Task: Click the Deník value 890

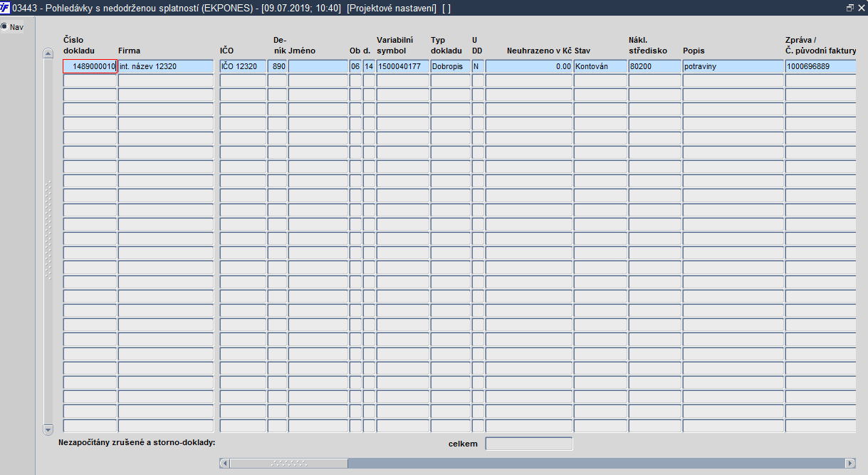Action: pos(278,66)
